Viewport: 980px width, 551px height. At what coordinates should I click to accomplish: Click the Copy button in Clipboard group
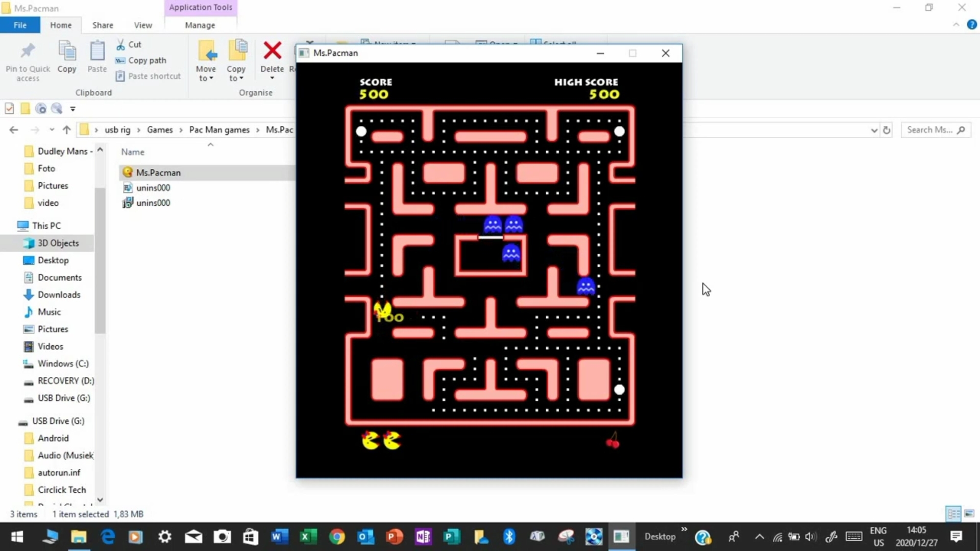tap(67, 57)
